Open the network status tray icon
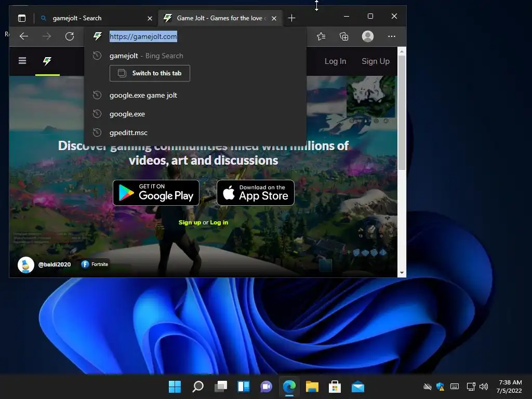Screen dimensions: 532x399 (x=471, y=387)
